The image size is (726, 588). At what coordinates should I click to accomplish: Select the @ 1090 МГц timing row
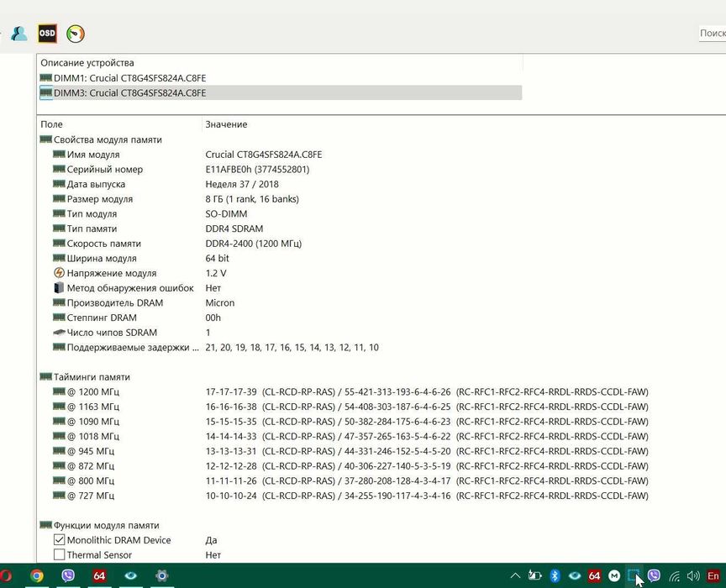click(x=350, y=421)
